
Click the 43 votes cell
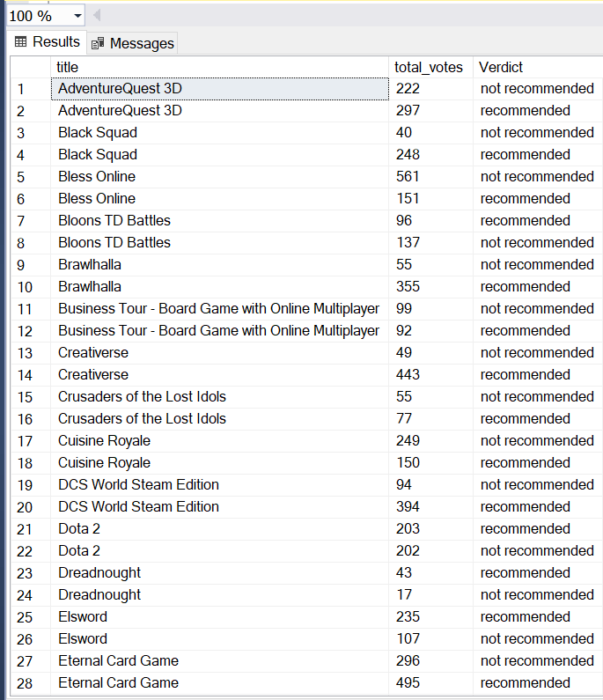(x=430, y=573)
